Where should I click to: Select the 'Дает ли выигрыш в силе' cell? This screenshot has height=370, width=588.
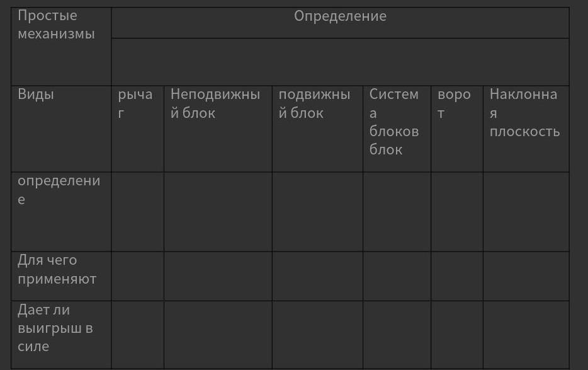pos(61,335)
